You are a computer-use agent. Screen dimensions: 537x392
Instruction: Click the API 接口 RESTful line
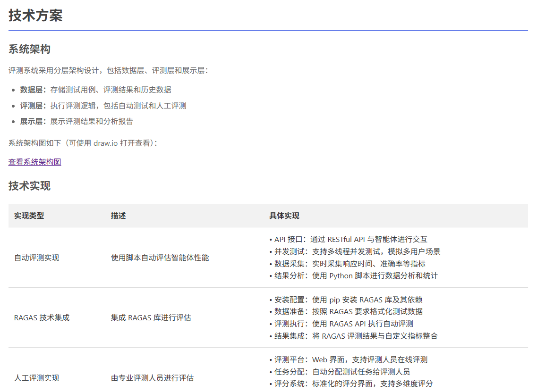348,239
